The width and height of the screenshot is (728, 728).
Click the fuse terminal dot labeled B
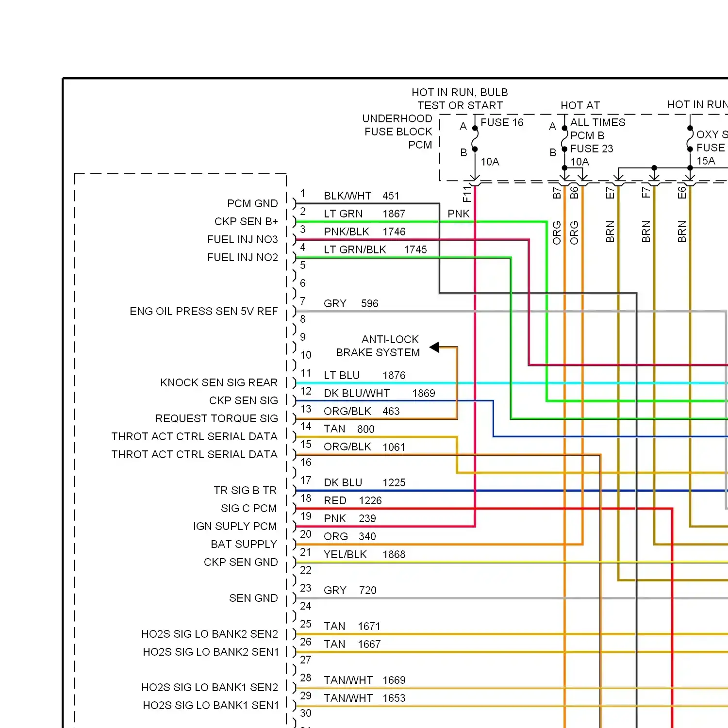[475, 149]
